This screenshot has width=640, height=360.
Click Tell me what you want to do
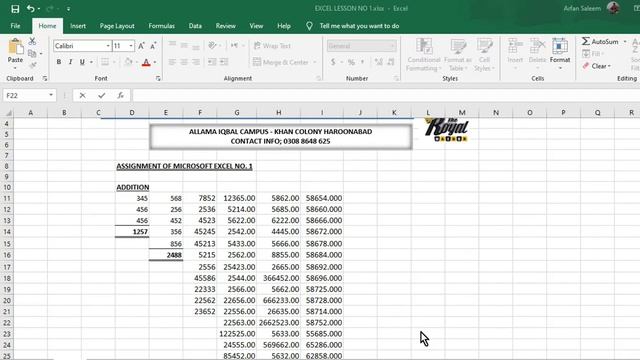pos(359,26)
